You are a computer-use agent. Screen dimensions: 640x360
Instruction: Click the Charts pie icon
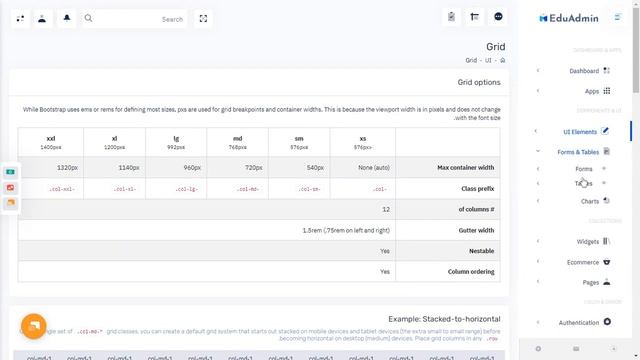(607, 201)
